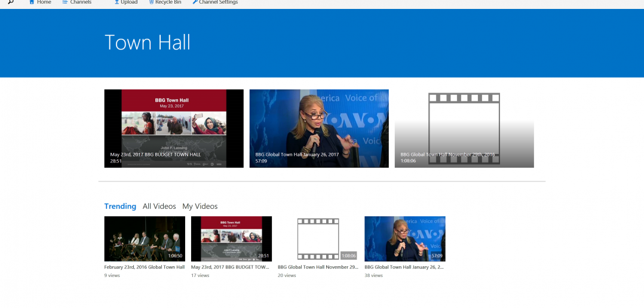
Task: Click featured caption 'BBG Global Town Hall January 26, 2017'
Action: click(297, 155)
